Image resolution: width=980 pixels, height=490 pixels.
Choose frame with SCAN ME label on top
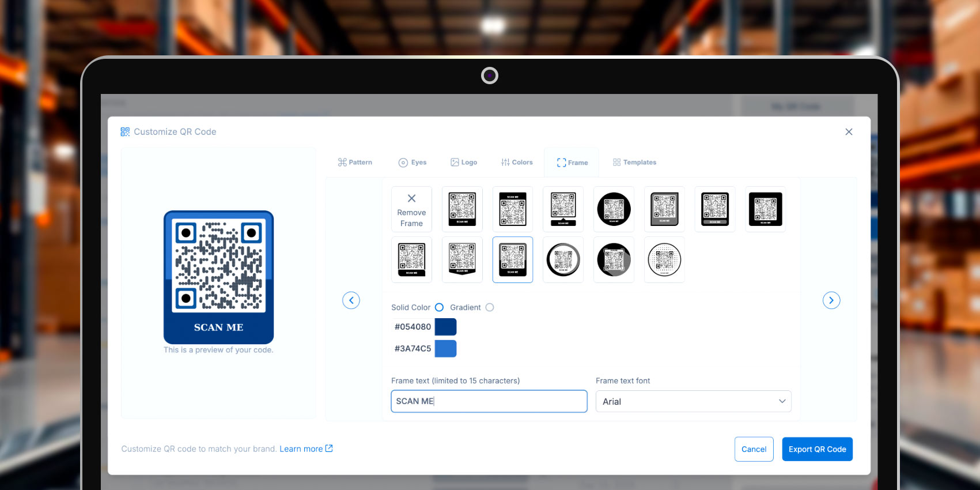tap(513, 209)
